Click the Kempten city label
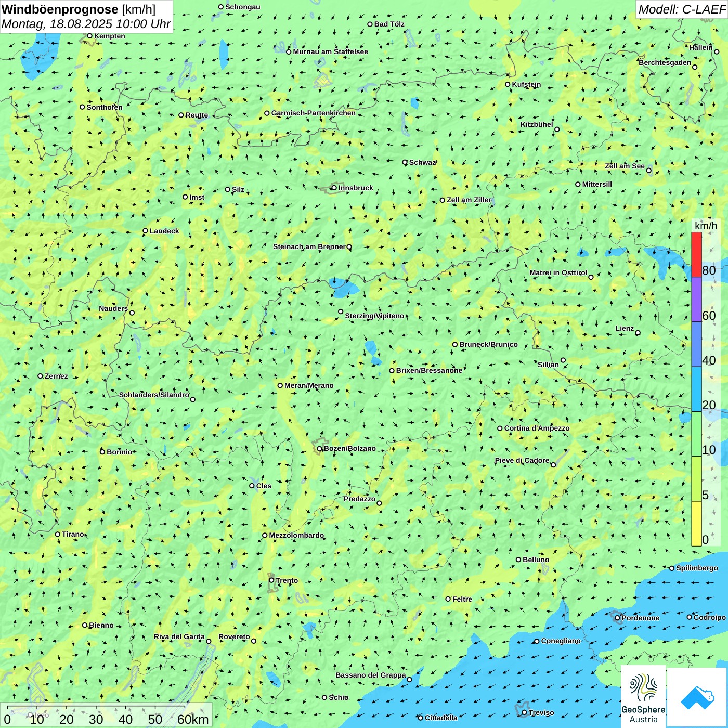 (110, 36)
